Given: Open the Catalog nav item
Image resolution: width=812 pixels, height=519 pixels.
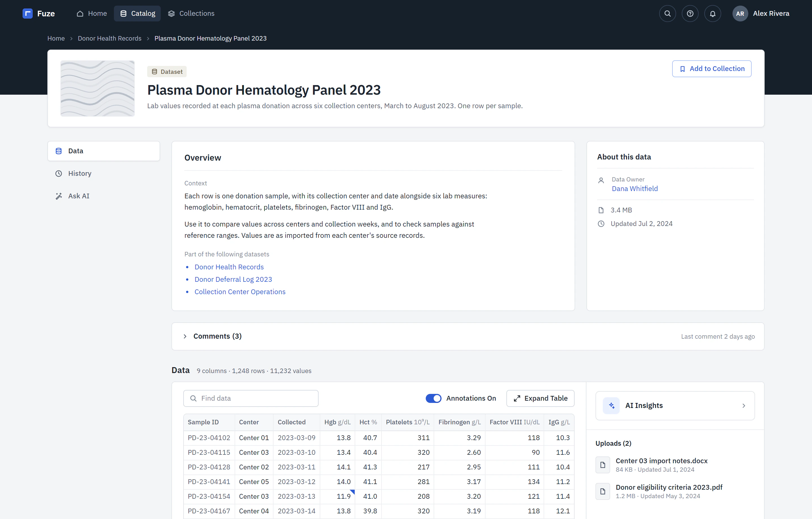Looking at the screenshot, I should (x=137, y=14).
